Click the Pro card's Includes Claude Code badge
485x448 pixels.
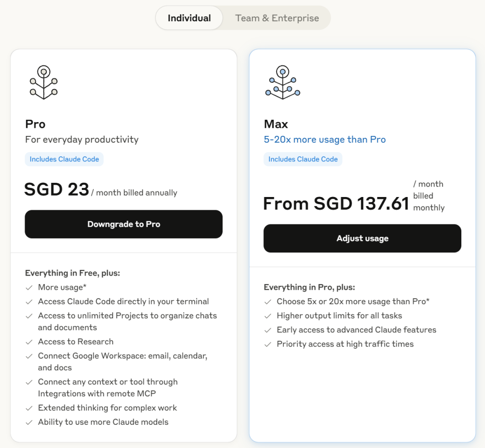coord(64,159)
